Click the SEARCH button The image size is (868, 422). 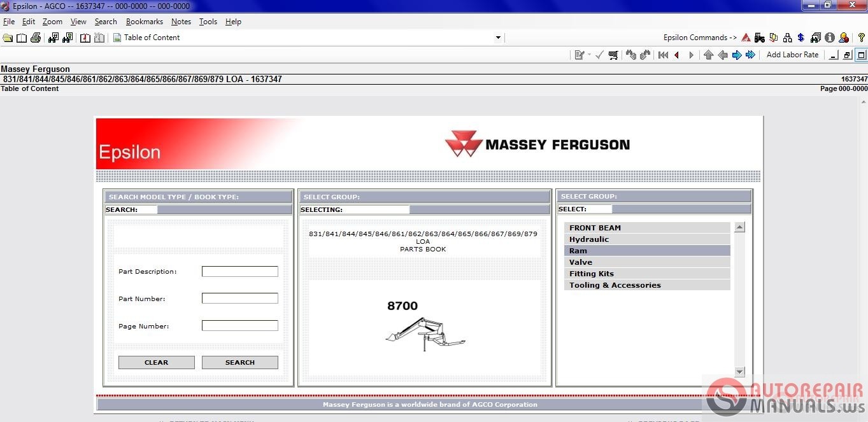coord(240,362)
